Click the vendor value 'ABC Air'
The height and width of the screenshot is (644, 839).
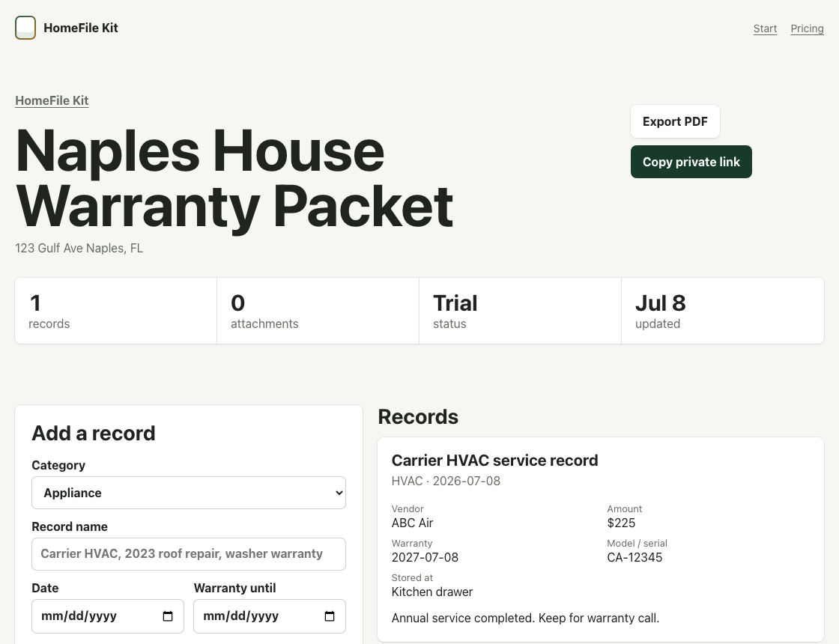(413, 523)
